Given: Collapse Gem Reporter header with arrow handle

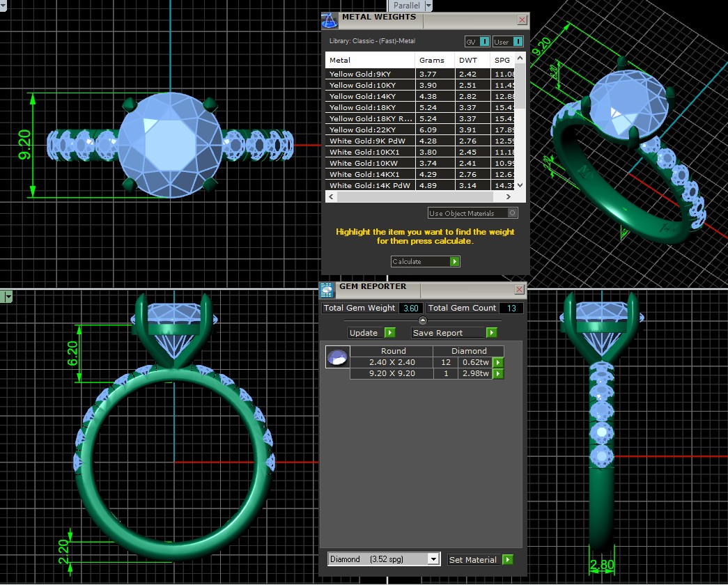Looking at the screenshot, I should click(x=422, y=320).
